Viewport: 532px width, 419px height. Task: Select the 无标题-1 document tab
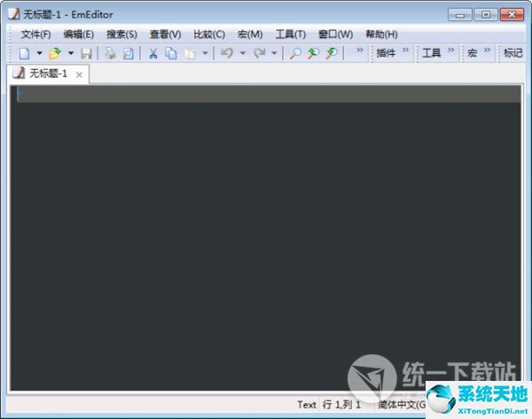(48, 74)
